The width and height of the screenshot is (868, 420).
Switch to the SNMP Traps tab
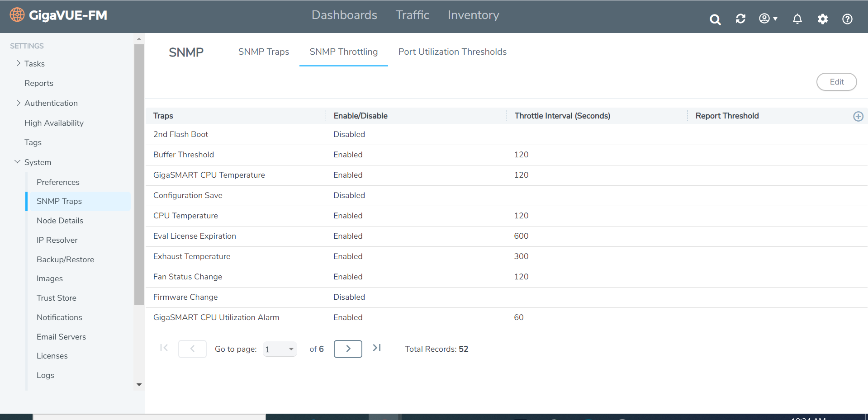[263, 52]
